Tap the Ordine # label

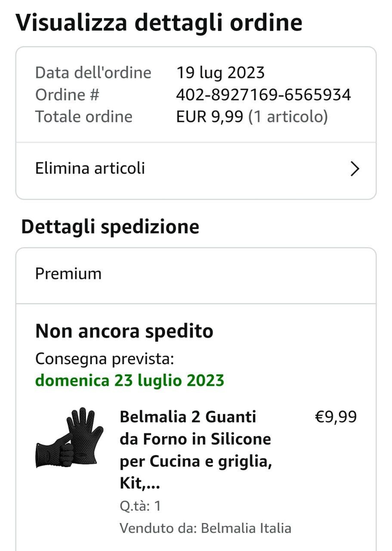(67, 95)
